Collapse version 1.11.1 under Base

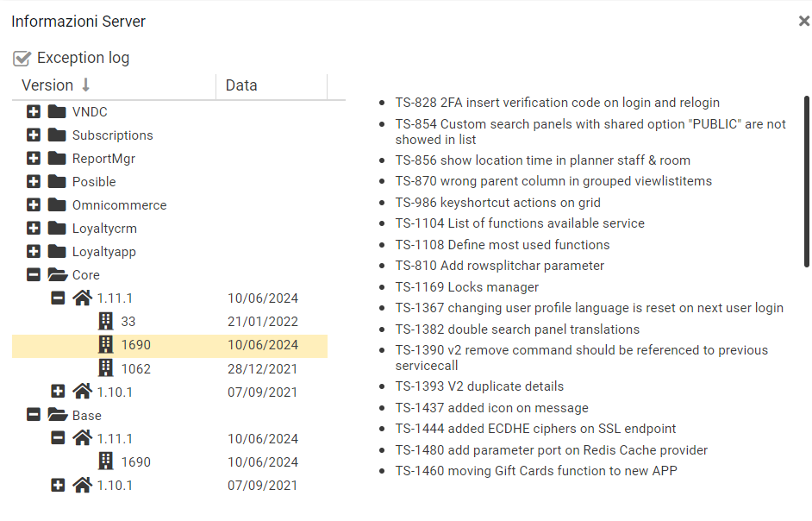point(58,438)
